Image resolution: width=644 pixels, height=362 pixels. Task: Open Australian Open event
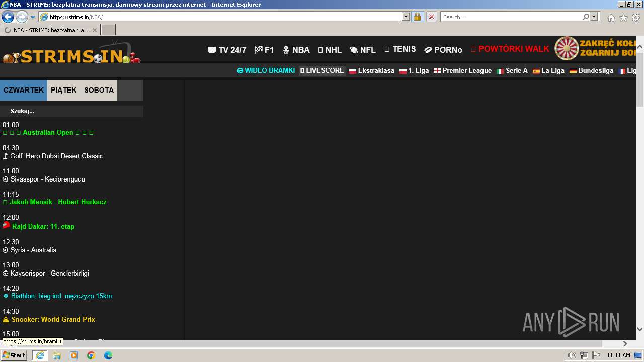point(48,133)
